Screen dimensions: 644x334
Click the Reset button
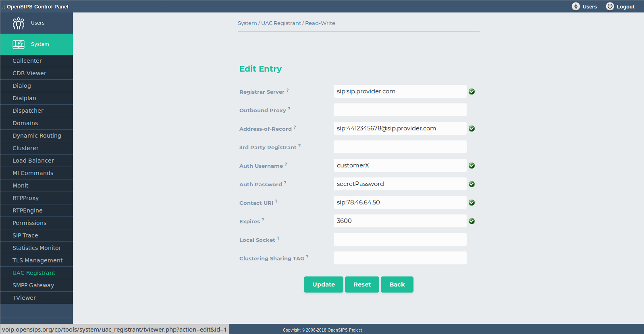pos(362,285)
